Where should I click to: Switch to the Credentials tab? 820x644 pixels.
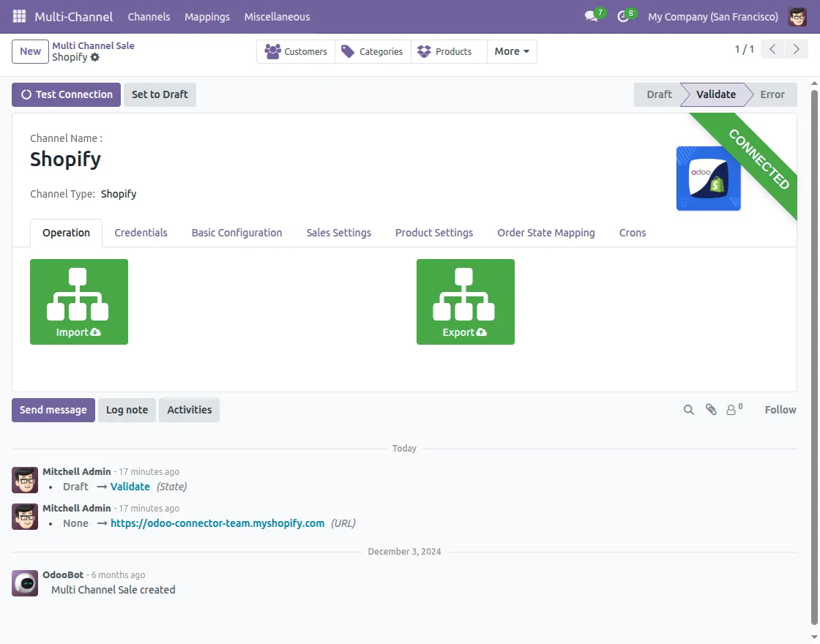click(x=141, y=233)
